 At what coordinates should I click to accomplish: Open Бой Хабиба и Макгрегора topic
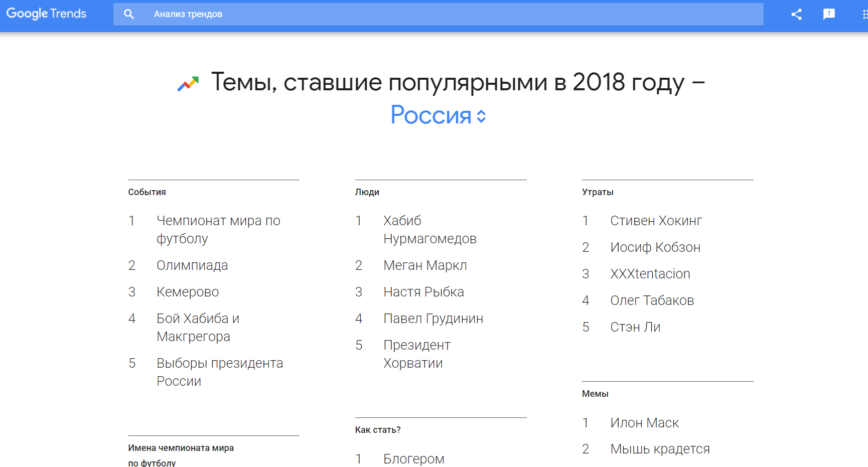(198, 328)
